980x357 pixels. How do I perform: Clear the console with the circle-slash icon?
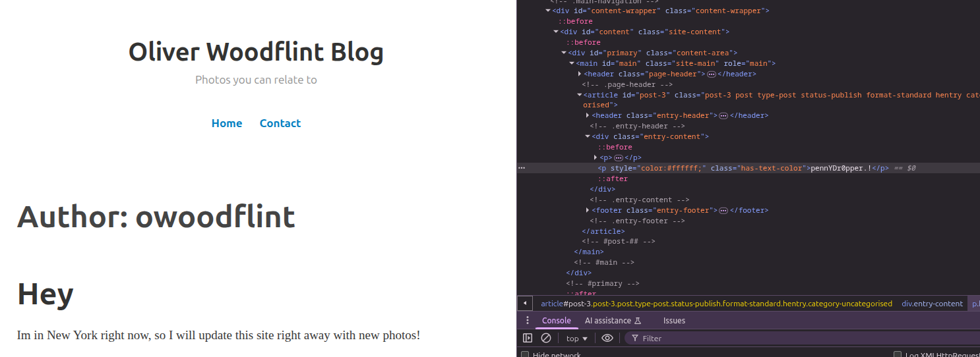(x=546, y=338)
